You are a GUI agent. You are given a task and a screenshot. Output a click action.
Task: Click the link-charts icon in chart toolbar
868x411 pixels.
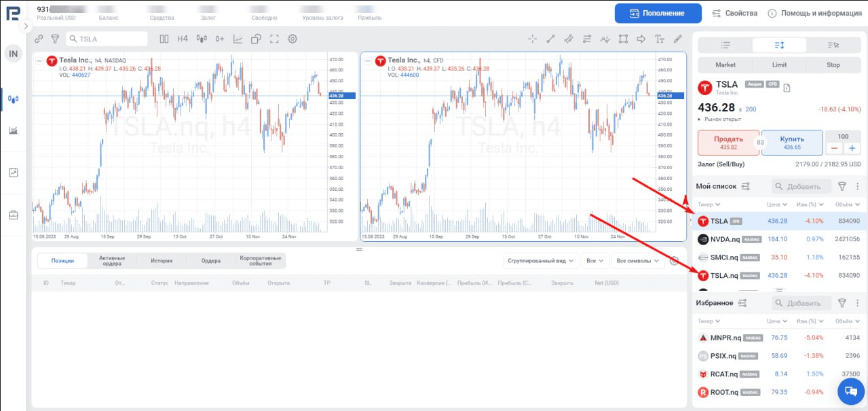tap(39, 39)
